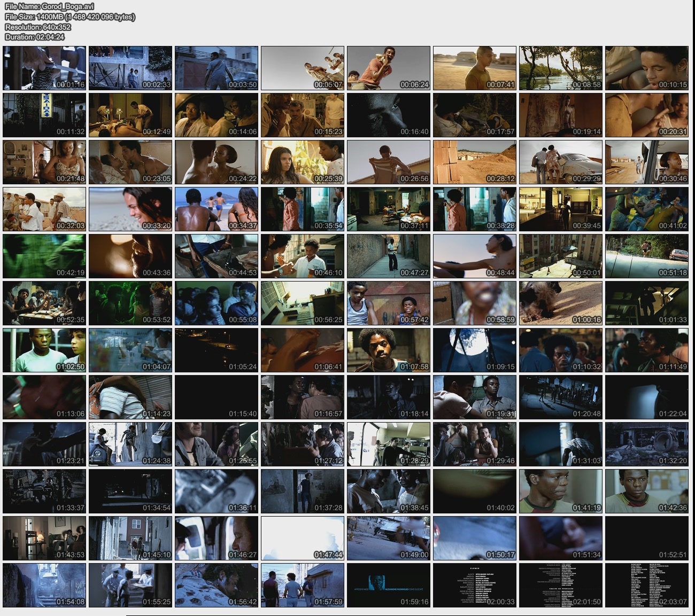Click the close-up frame at 01:41:19
Image resolution: width=695 pixels, height=616 pixels.
[x=561, y=491]
